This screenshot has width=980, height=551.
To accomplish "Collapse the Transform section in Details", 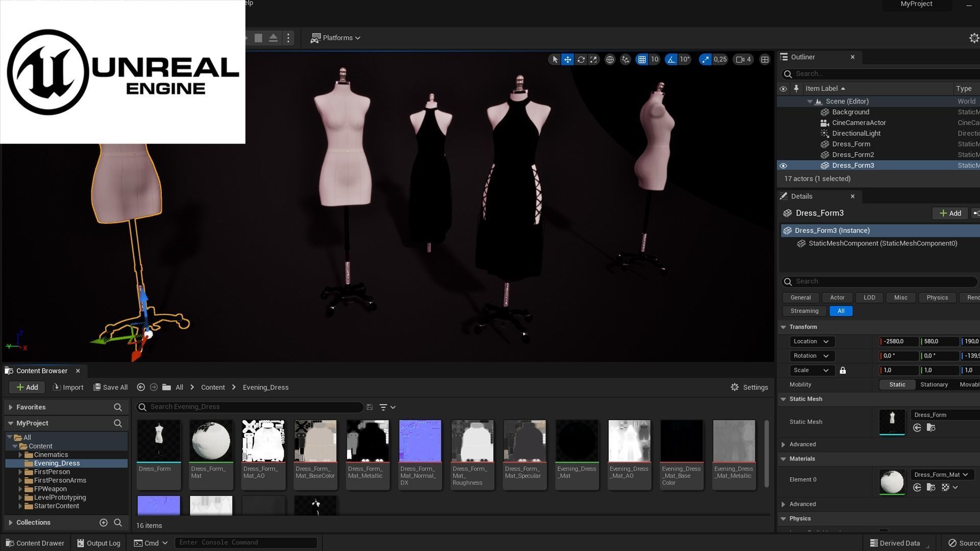I will [x=785, y=327].
